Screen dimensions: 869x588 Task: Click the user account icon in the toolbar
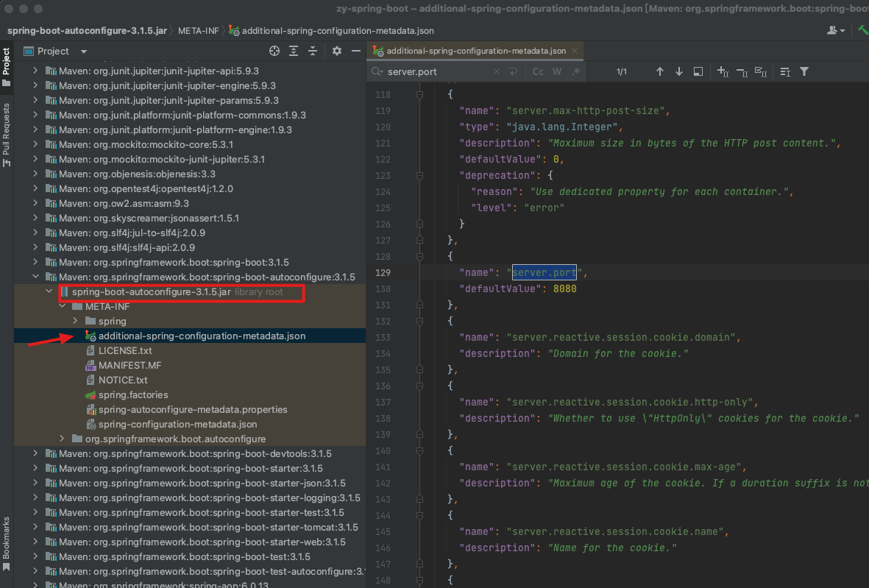(x=835, y=30)
